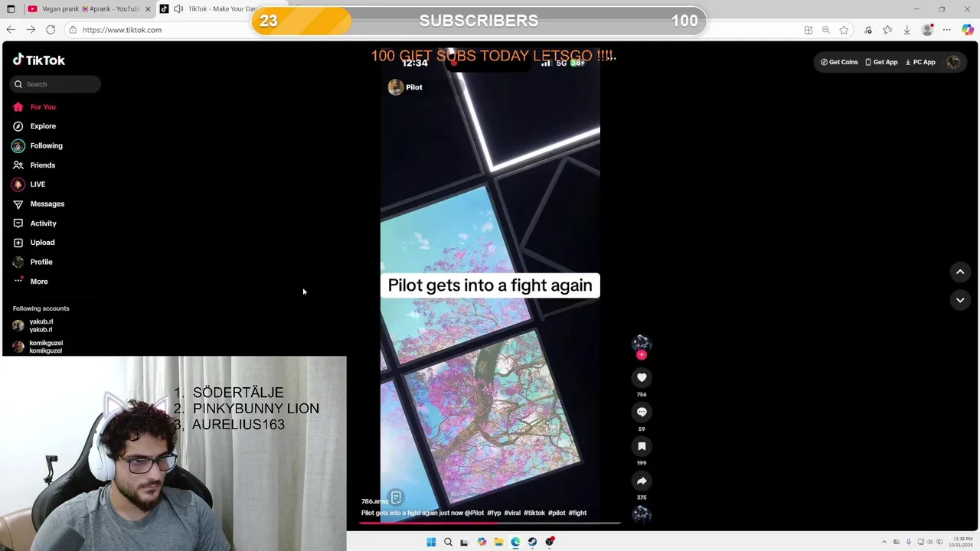The height and width of the screenshot is (551, 980).
Task: Show hidden tray icons chevron
Action: point(884,542)
